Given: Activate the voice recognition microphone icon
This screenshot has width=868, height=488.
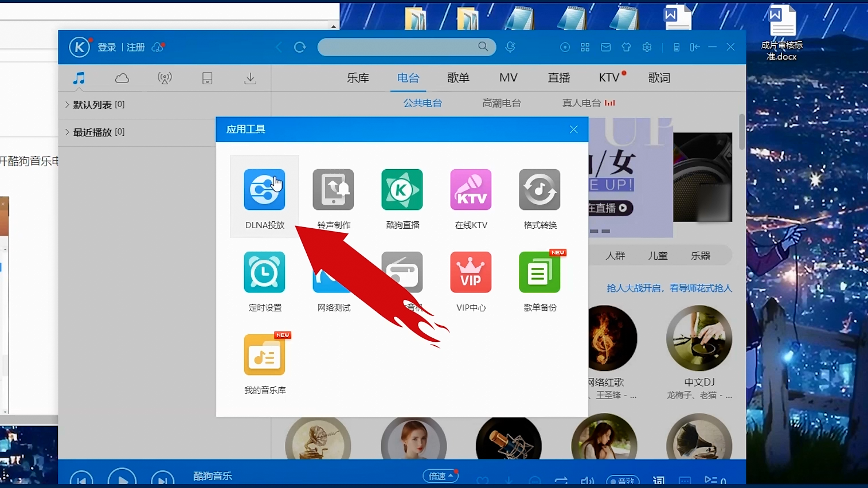Looking at the screenshot, I should [x=510, y=47].
